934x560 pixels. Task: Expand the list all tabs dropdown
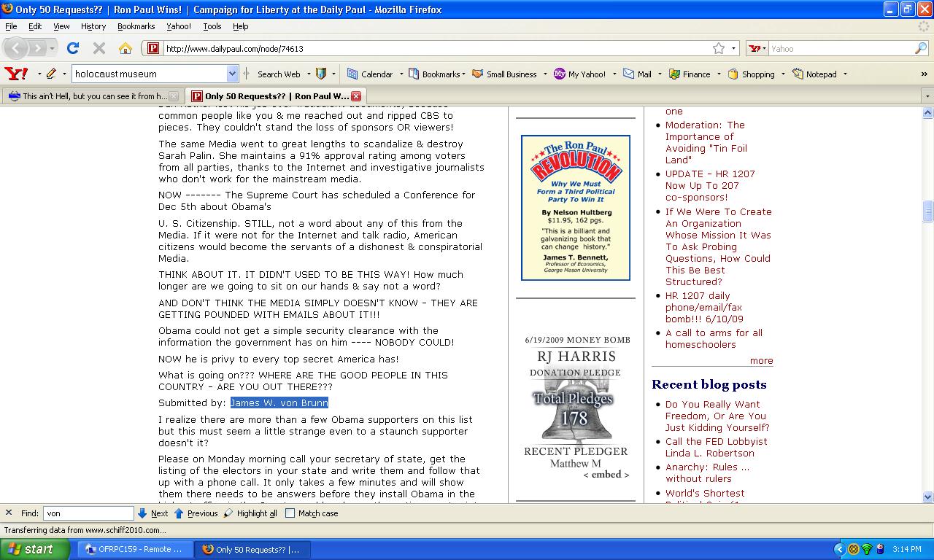point(927,96)
